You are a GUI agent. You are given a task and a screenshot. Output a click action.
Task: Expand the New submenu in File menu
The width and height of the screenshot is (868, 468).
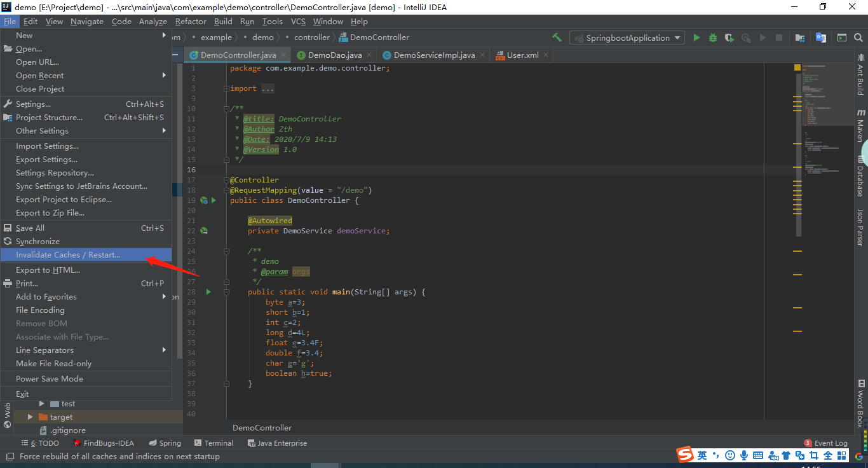tap(86, 35)
